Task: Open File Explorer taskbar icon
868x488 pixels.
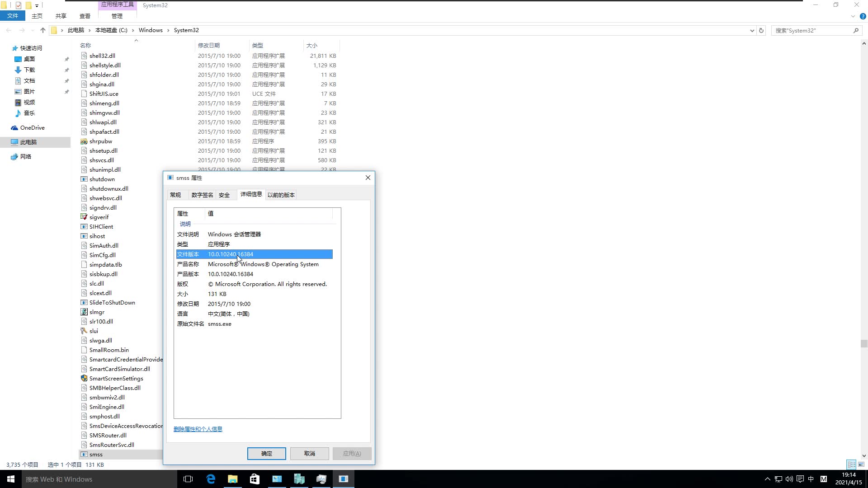Action: point(233,479)
